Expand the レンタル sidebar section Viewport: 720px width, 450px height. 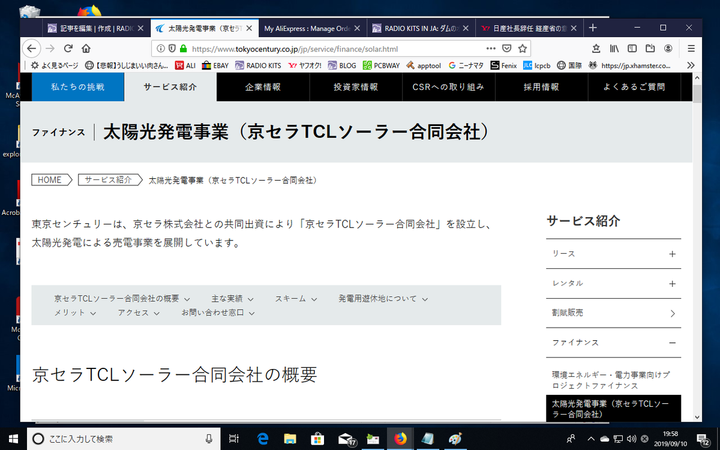[672, 284]
